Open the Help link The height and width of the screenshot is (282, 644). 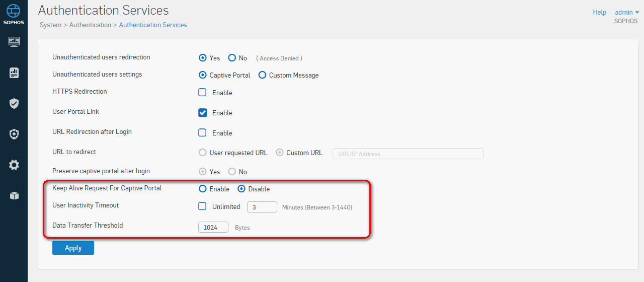600,12
